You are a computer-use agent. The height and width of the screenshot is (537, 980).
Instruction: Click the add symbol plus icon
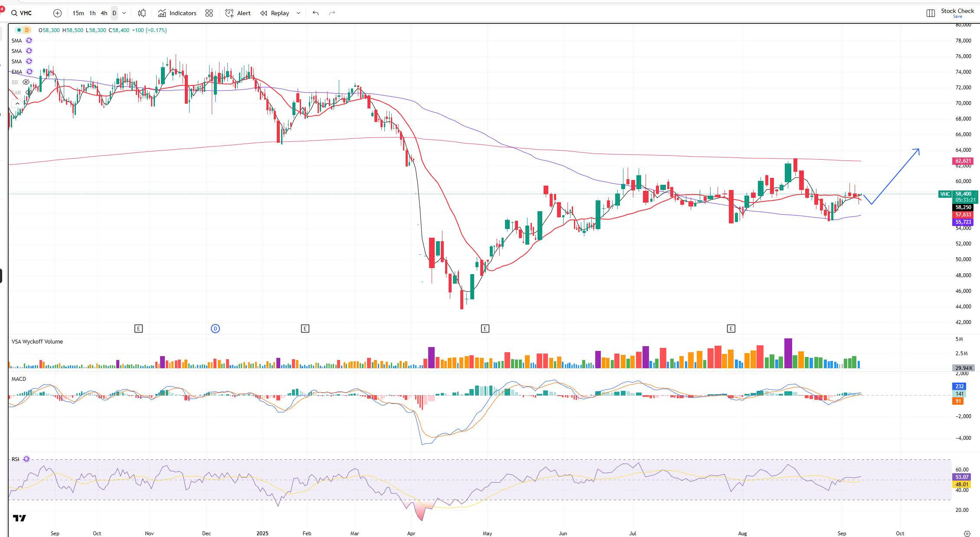point(57,13)
